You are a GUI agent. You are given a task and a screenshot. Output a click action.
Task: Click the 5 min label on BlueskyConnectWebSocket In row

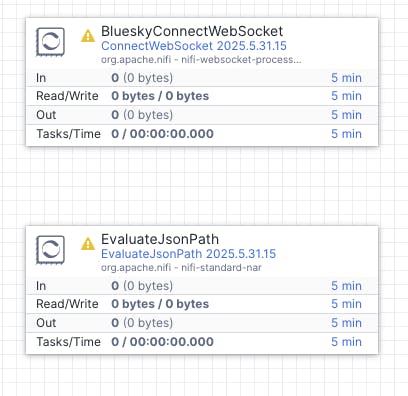tap(346, 78)
